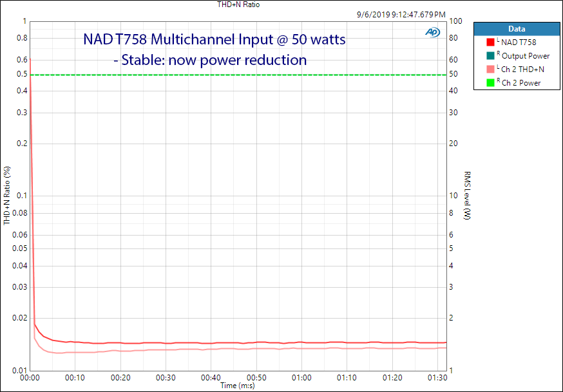
Task: Click the 50 value on the right axis
Action: pyautogui.click(x=453, y=74)
